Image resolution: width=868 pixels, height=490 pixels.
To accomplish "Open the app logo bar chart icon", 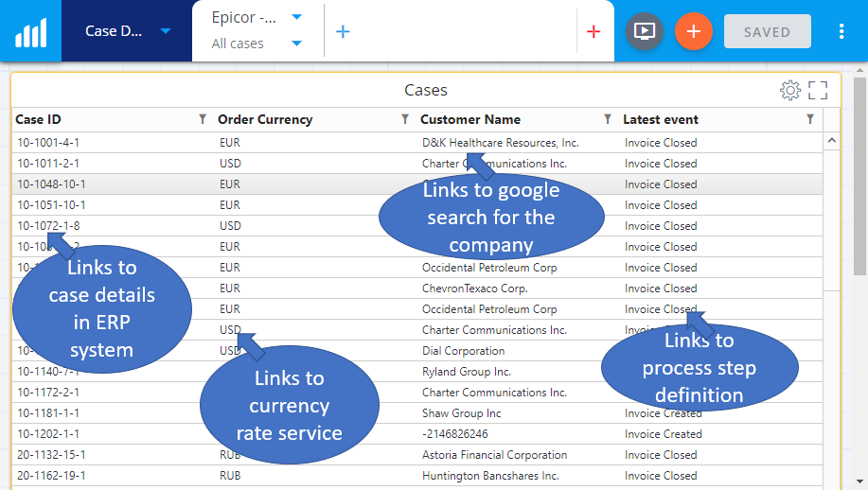I will click(30, 31).
